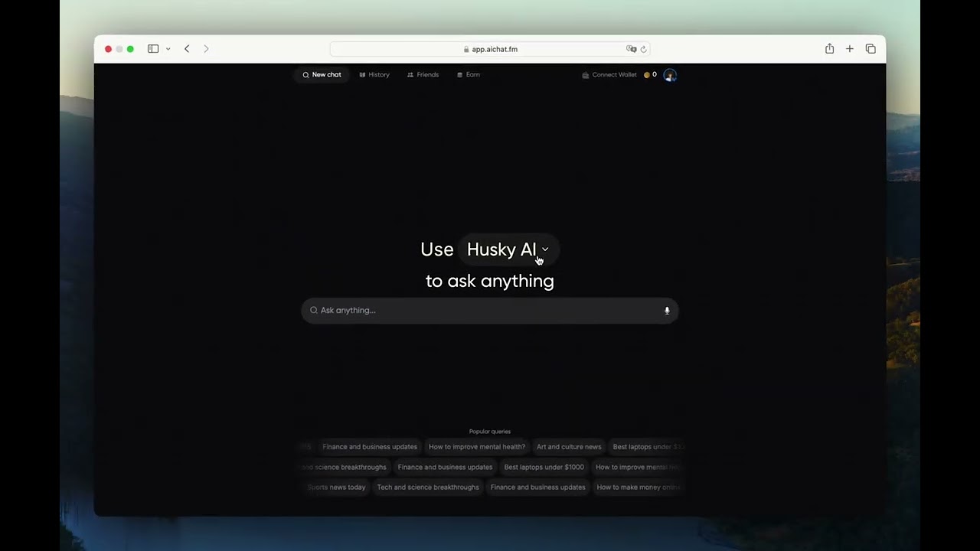Pick the 'How to make money online' chip
Viewport: 980px width, 551px height.
pos(639,487)
